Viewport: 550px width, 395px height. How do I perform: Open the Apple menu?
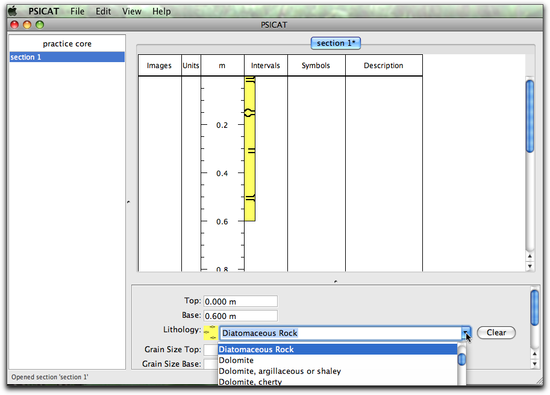point(13,11)
